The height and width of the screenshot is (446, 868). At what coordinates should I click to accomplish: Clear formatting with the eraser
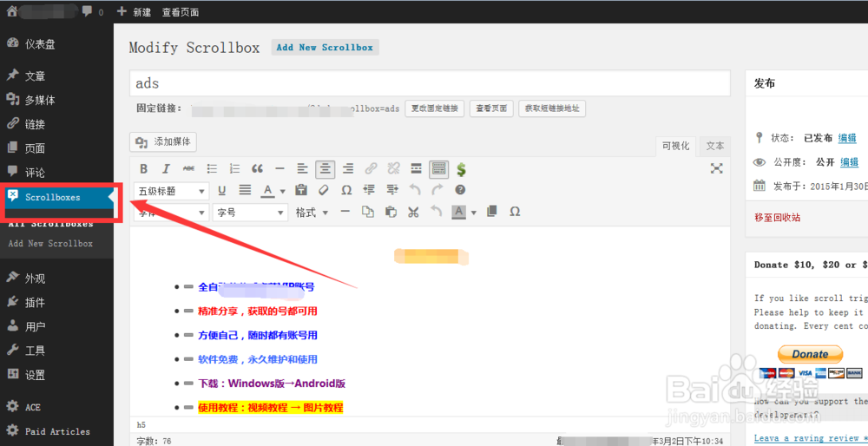[324, 190]
